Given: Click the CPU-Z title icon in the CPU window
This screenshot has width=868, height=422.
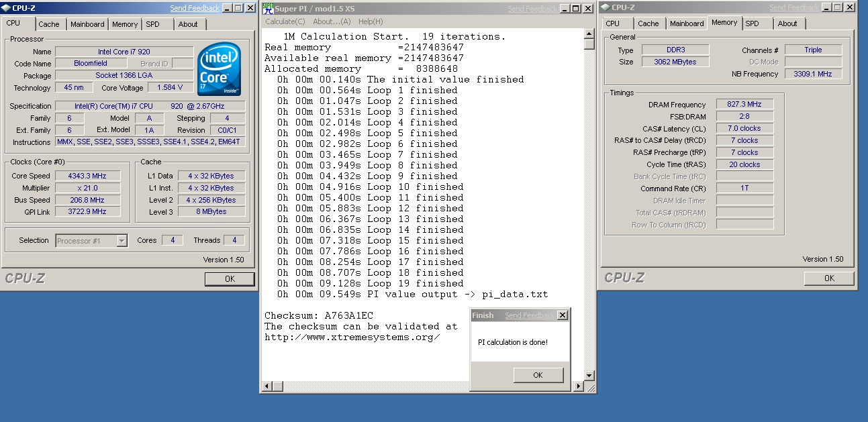Looking at the screenshot, I should point(7,8).
